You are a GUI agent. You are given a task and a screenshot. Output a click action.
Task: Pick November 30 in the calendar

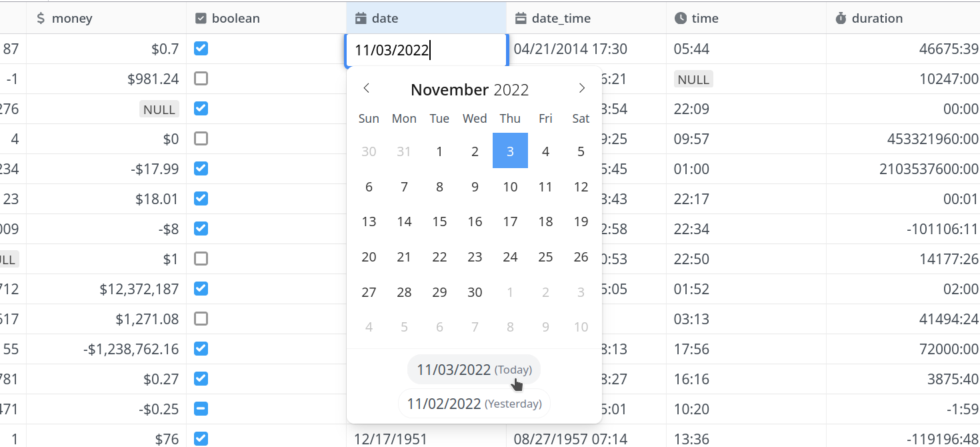point(475,292)
